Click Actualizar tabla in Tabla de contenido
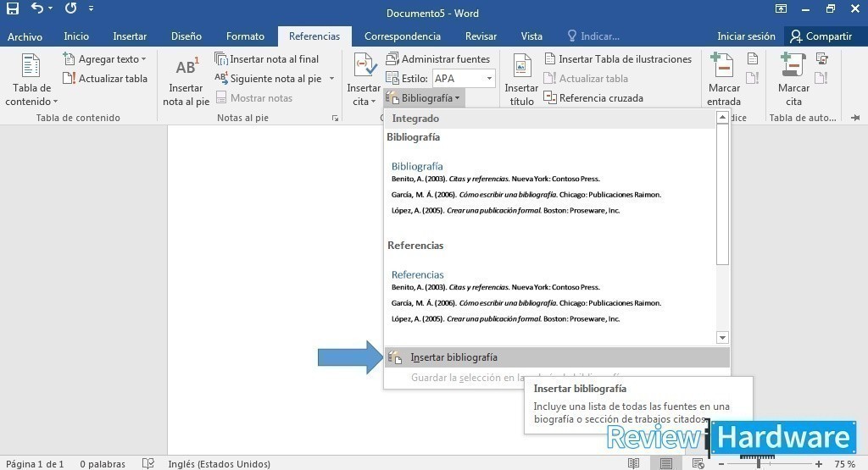Screen dimensions: 868x470 [105, 79]
